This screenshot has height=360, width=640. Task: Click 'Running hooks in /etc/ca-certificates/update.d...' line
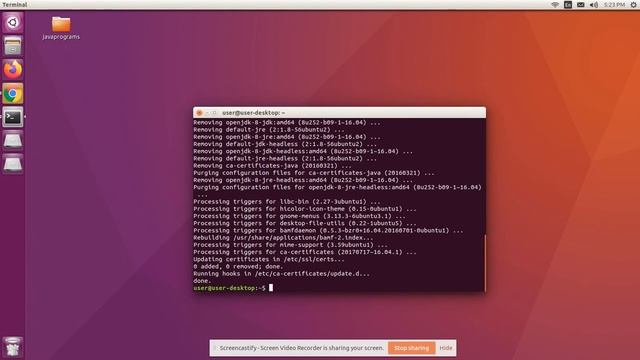point(282,274)
